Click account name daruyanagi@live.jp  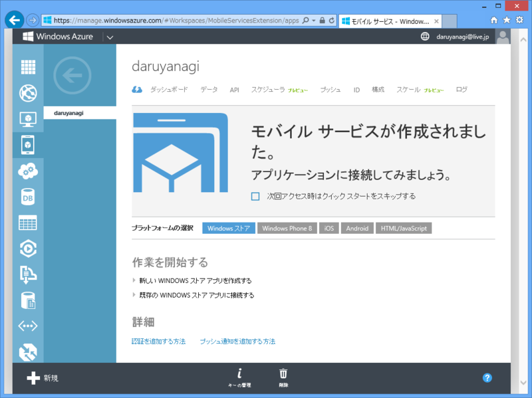(462, 37)
